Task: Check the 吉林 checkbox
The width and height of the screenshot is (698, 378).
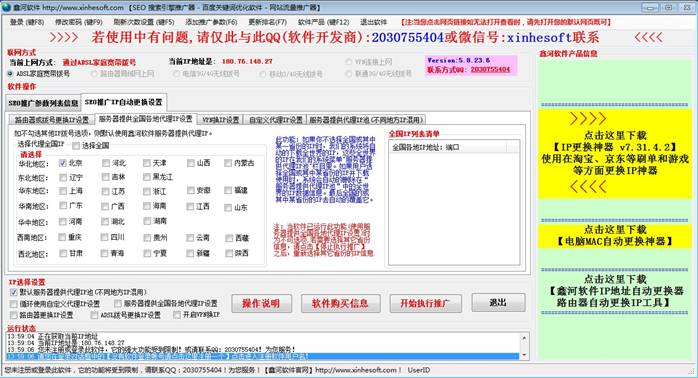Action: [x=106, y=177]
